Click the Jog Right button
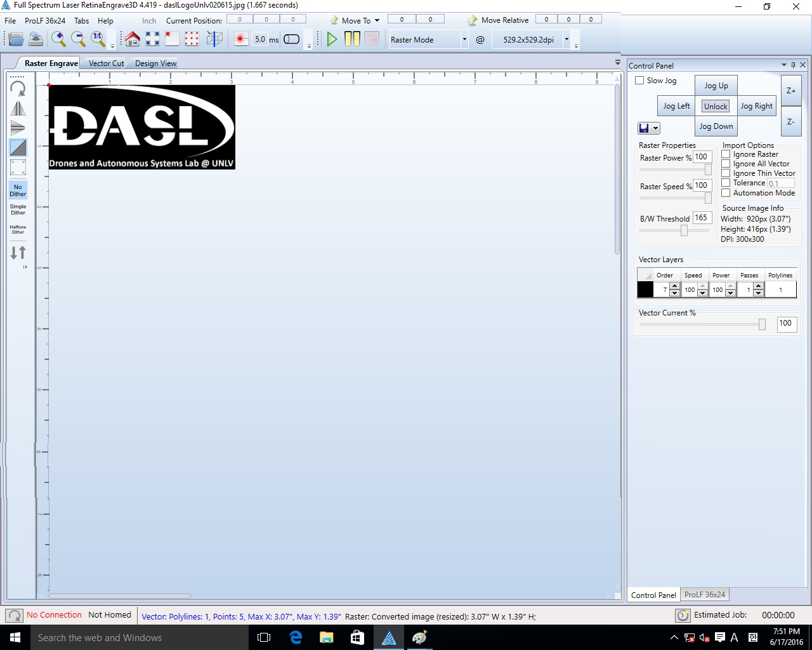Viewport: 812px width, 650px height. click(756, 106)
